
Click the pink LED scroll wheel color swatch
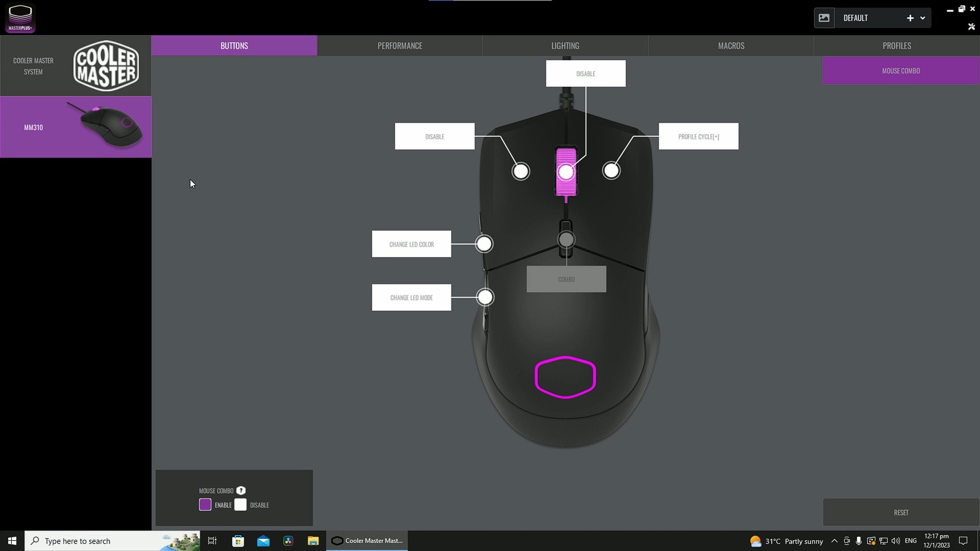[566, 171]
